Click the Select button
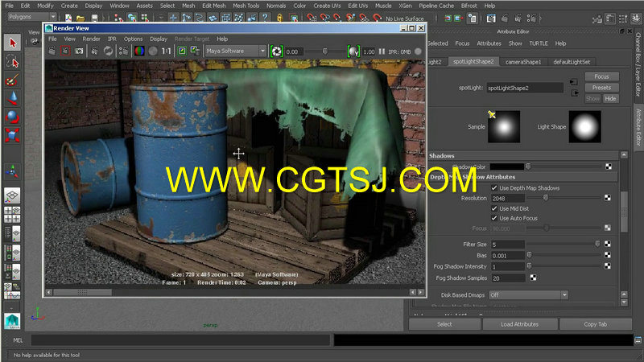 pyautogui.click(x=444, y=324)
